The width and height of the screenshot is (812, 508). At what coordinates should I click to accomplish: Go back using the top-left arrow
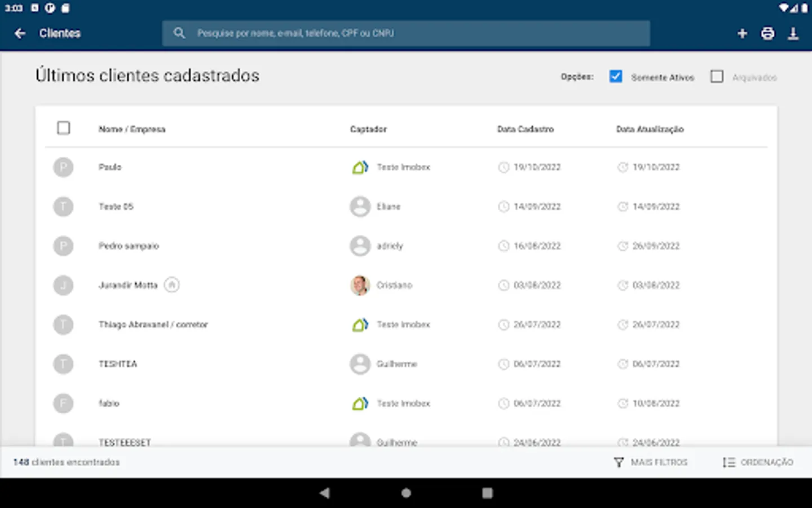pos(20,33)
